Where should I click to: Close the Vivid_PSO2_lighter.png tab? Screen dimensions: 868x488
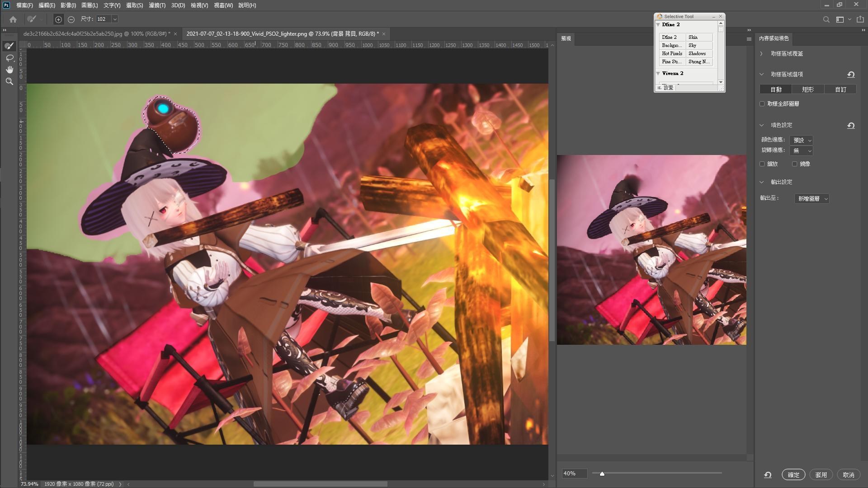click(384, 34)
